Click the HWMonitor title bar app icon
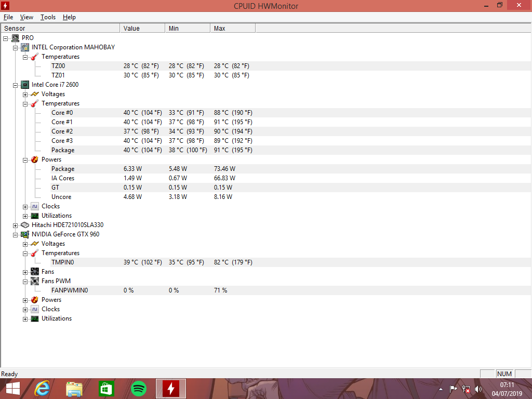 5,5
